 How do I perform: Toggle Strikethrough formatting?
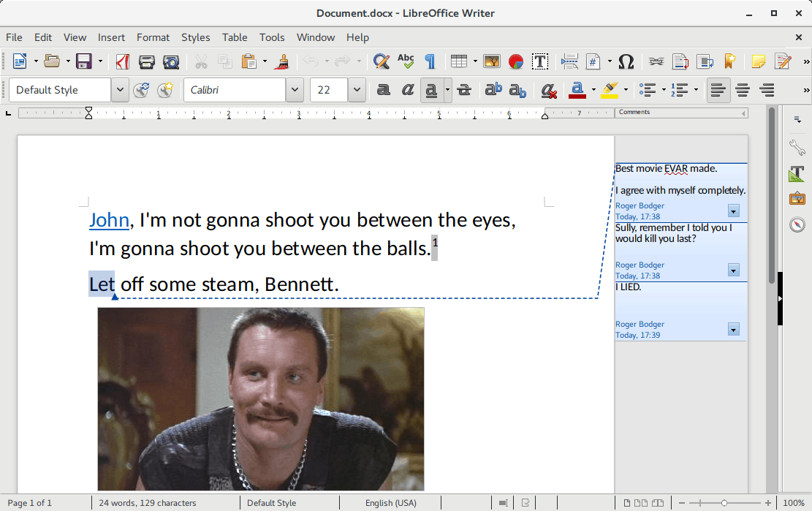click(465, 90)
